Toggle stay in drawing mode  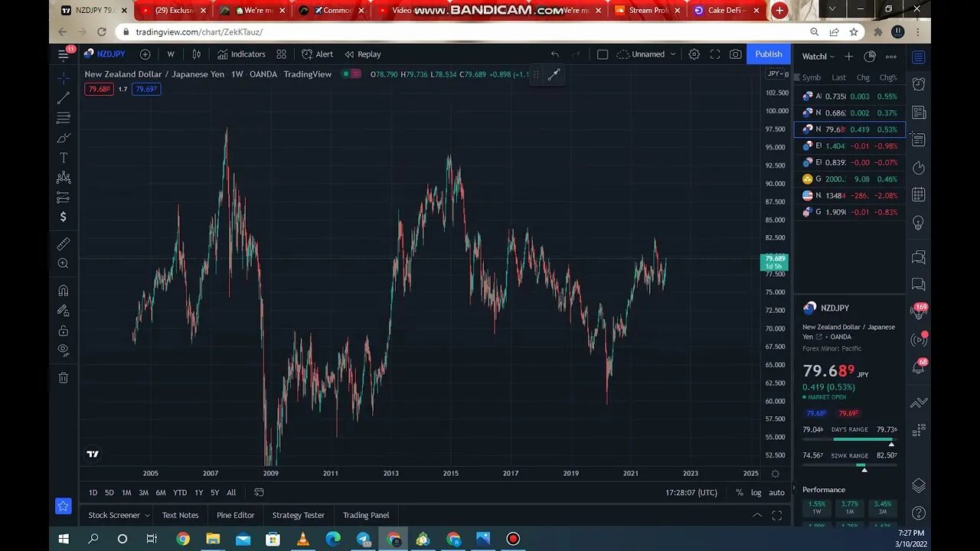pyautogui.click(x=64, y=311)
